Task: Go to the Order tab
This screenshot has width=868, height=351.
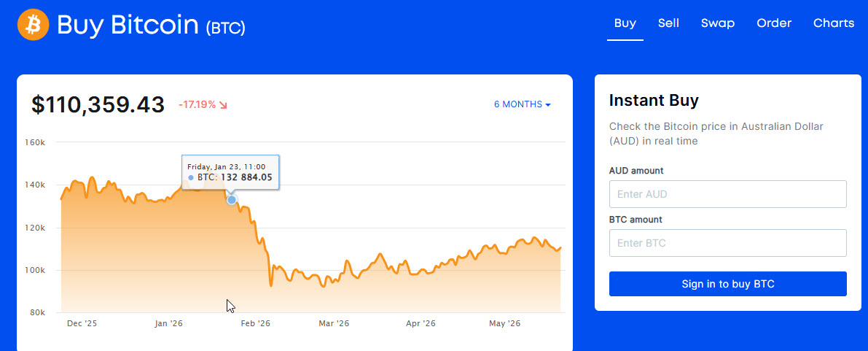Action: [774, 23]
